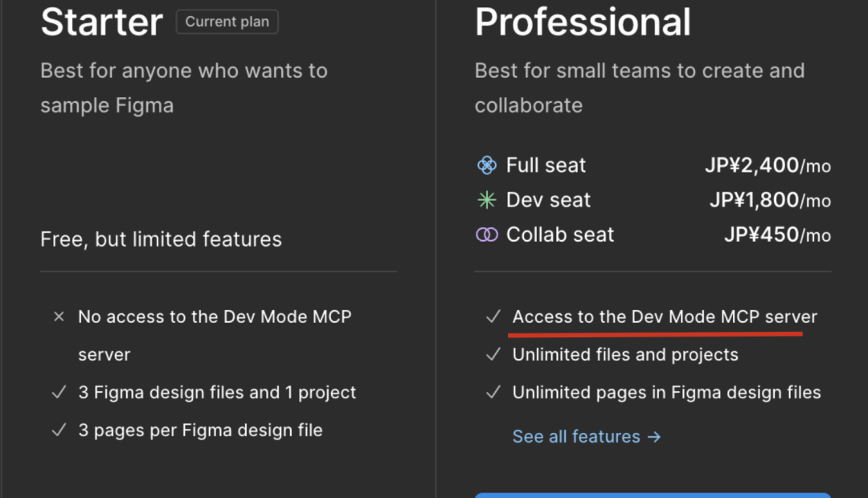Viewport: 868px width, 498px height.
Task: Click the Starter plan heading
Action: [x=102, y=22]
